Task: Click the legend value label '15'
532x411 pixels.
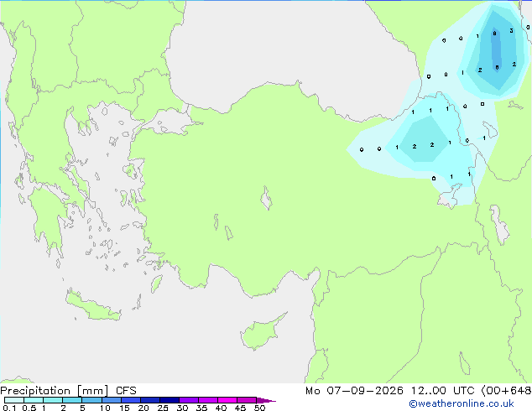Action: (x=124, y=408)
